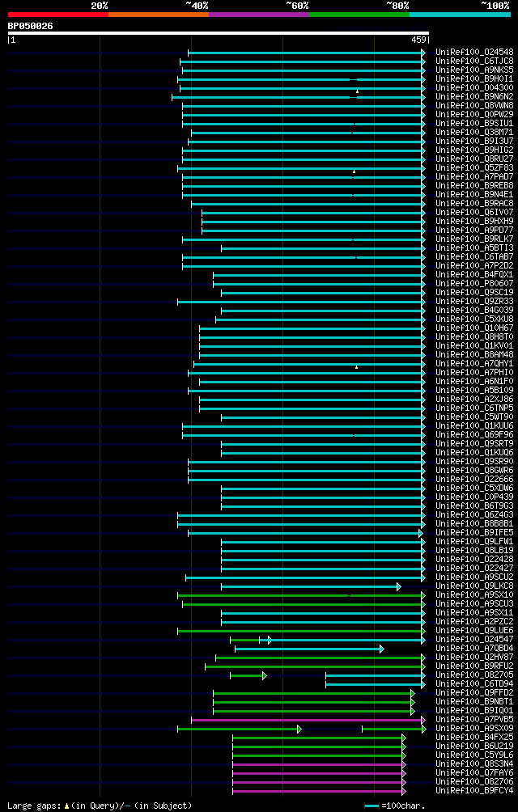This screenshot has height=812, width=518.
Task: Click the BP050026 query name
Action: [30, 25]
